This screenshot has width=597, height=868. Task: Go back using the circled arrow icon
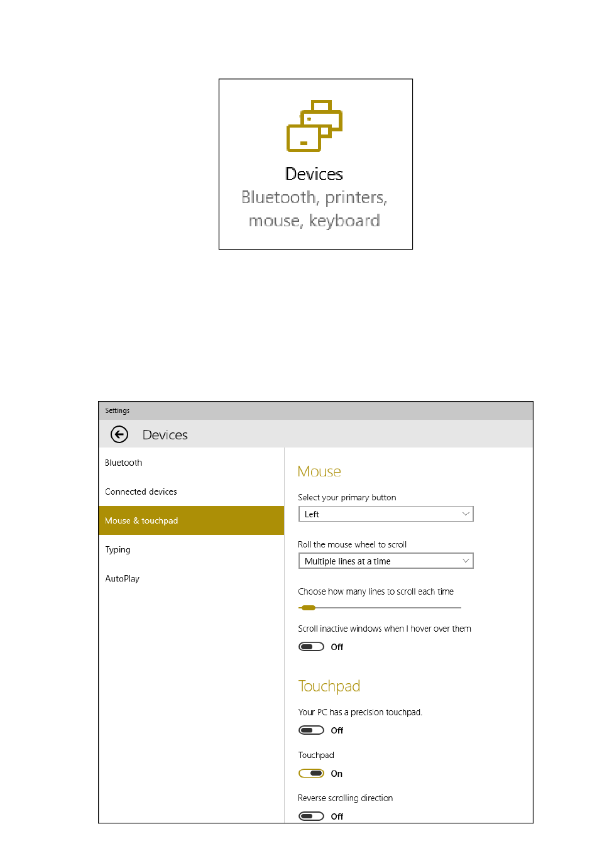(x=119, y=434)
